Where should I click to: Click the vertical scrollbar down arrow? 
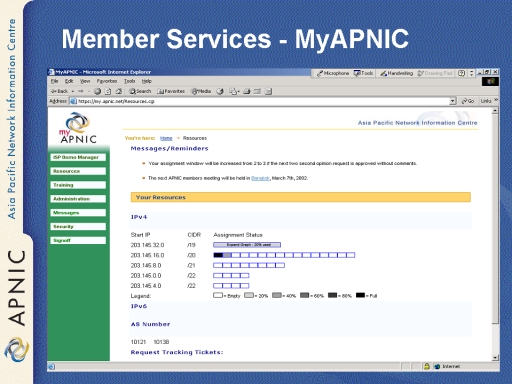click(x=495, y=357)
